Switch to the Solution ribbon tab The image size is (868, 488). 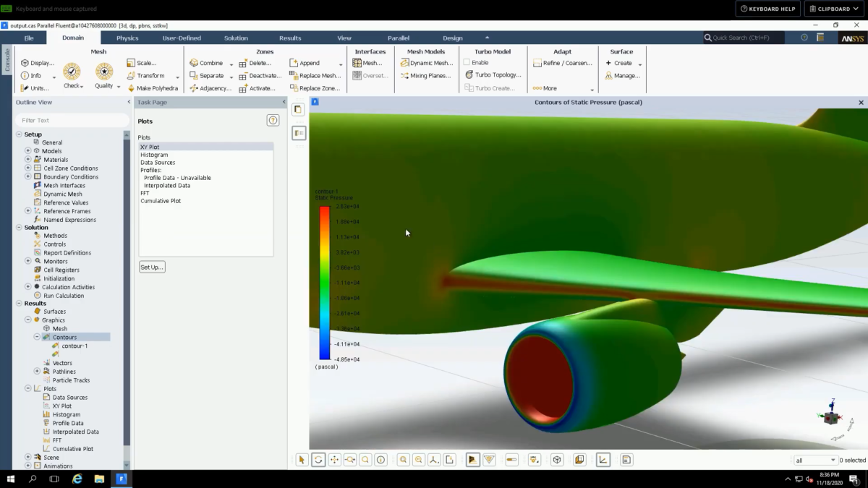pos(236,38)
